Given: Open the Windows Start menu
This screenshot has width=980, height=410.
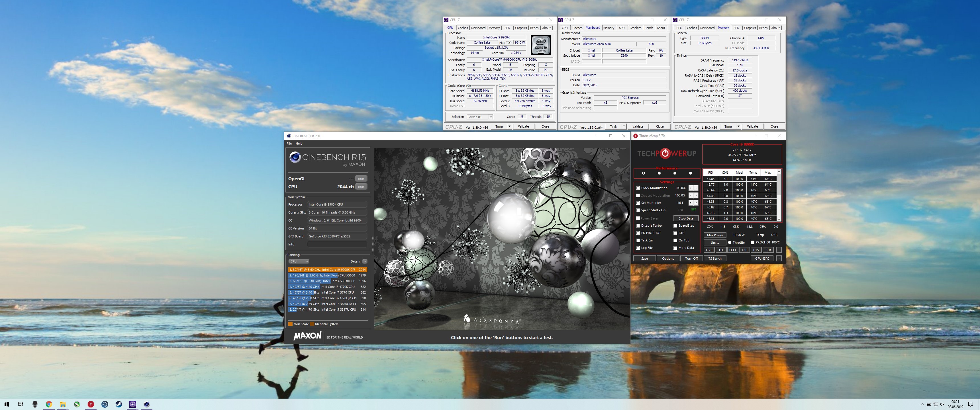Looking at the screenshot, I should [x=7, y=404].
